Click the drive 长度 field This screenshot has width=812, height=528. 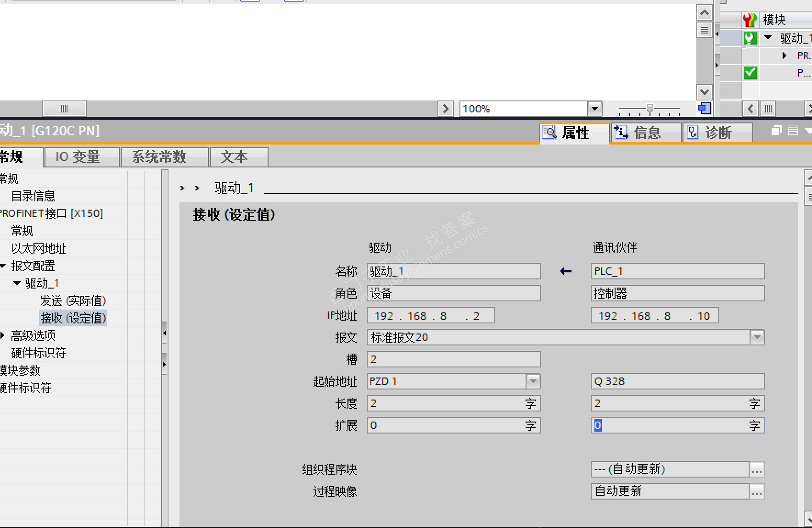pos(454,403)
